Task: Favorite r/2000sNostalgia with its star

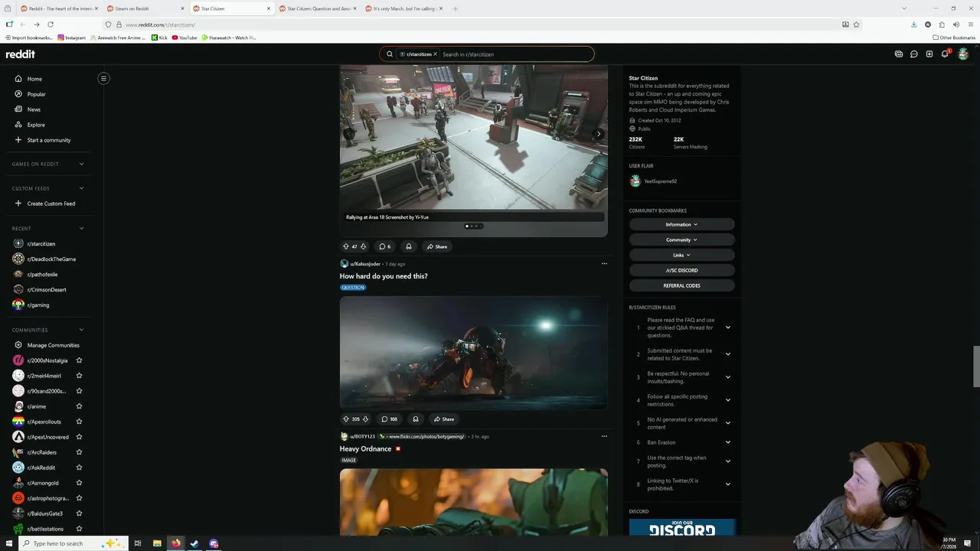Action: pos(79,360)
